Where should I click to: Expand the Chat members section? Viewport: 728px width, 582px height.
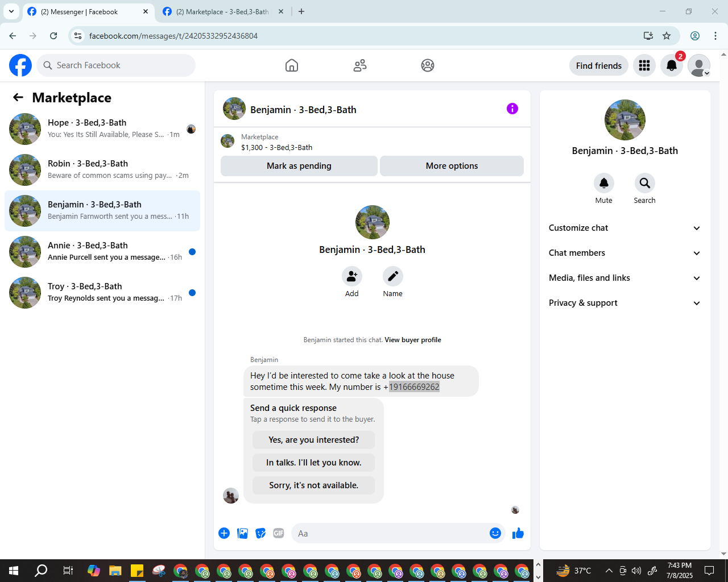pos(625,253)
